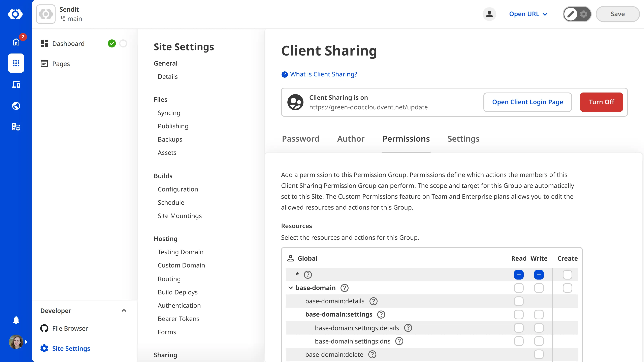Select the apps grid icon in sidebar
This screenshot has height=362, width=644.
(16, 63)
